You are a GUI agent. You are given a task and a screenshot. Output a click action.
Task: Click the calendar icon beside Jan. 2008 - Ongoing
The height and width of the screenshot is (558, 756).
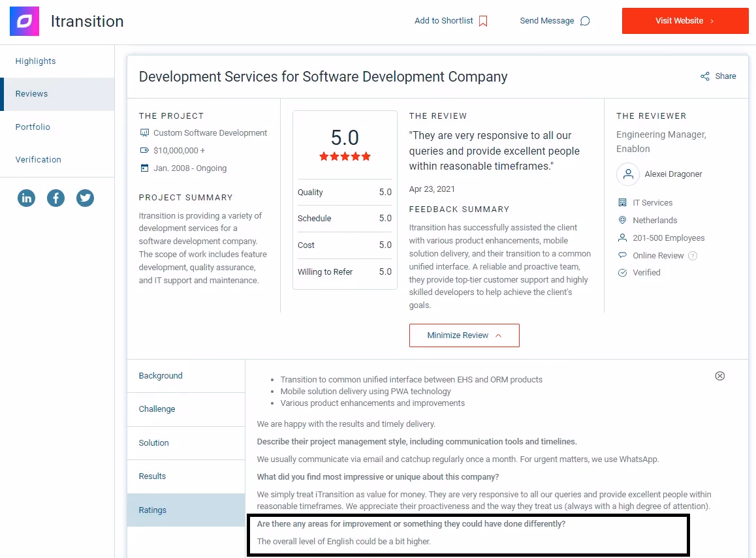(x=144, y=168)
